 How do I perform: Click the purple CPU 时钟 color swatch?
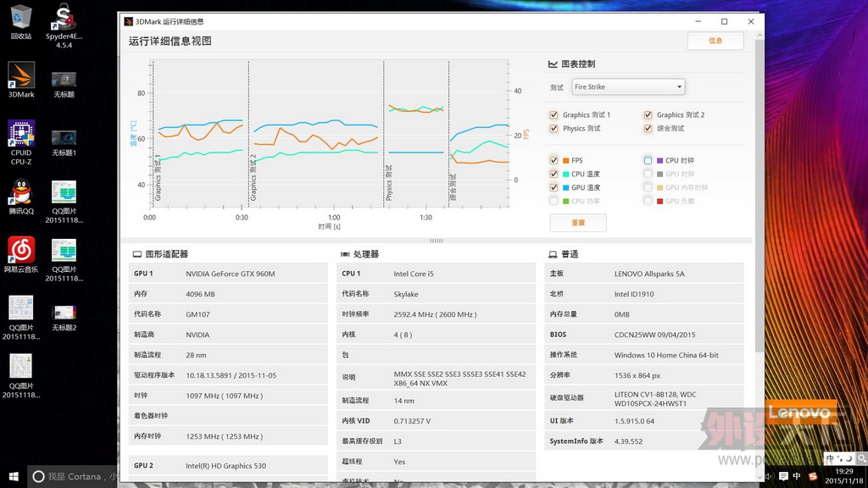[659, 160]
